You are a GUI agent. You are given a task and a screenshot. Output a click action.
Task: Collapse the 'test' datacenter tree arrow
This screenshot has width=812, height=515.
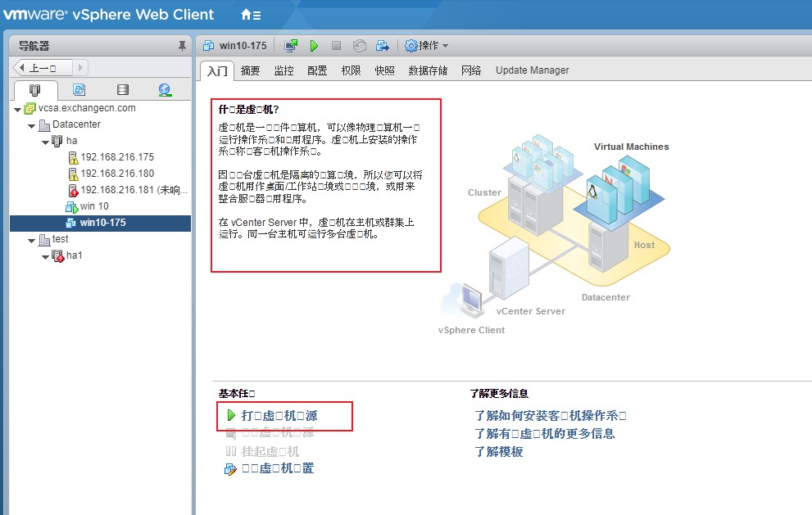pyautogui.click(x=32, y=240)
